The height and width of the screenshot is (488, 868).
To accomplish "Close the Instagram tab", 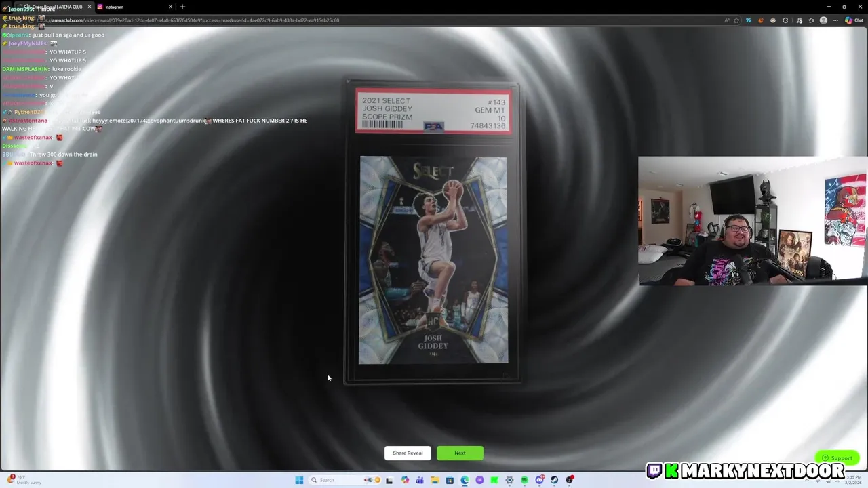I will point(170,7).
